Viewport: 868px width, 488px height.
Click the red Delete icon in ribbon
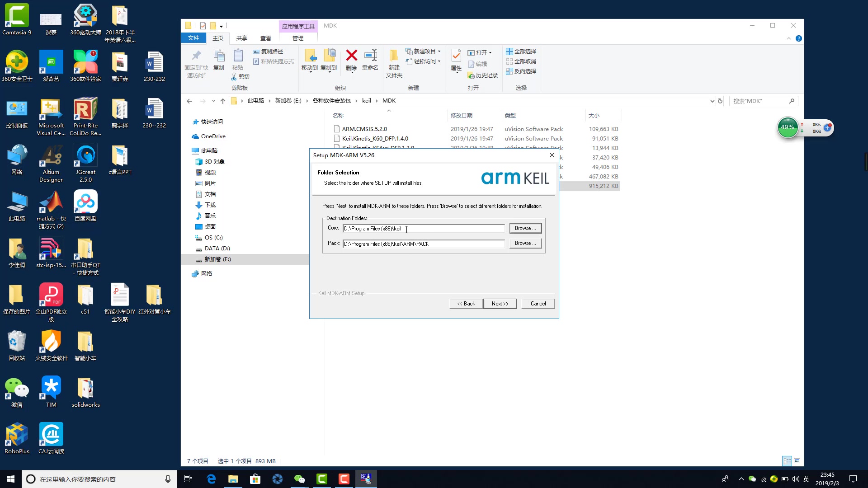click(351, 56)
